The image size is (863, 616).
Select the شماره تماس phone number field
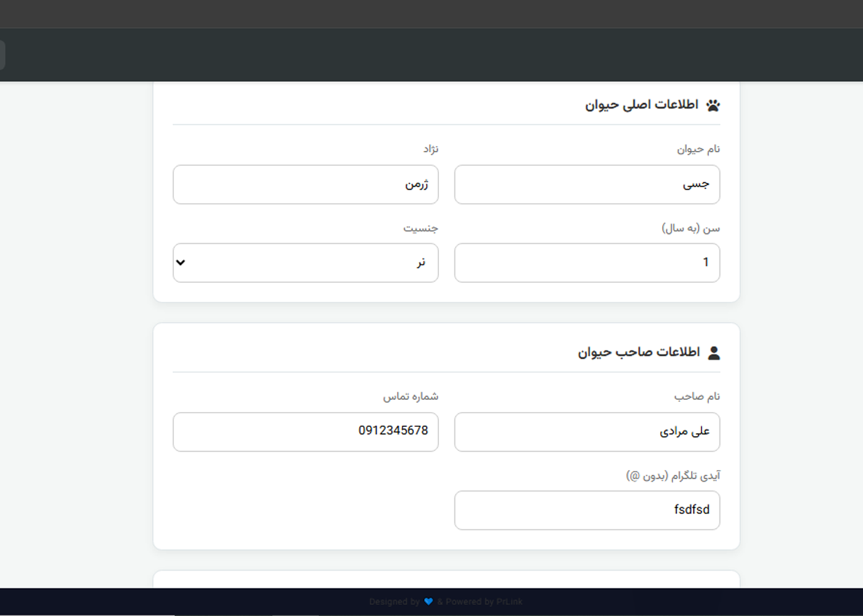306,432
